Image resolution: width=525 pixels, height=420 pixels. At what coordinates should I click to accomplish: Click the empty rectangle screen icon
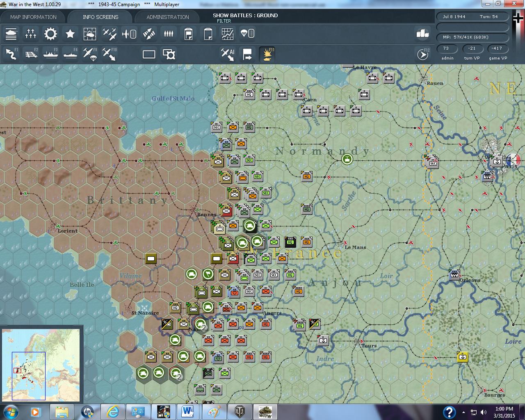click(149, 54)
